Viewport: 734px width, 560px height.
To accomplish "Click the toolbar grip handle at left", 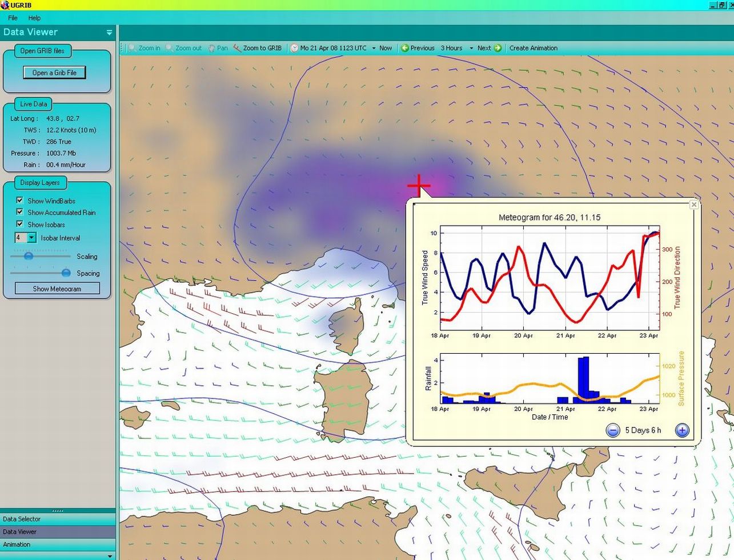I will pos(122,48).
